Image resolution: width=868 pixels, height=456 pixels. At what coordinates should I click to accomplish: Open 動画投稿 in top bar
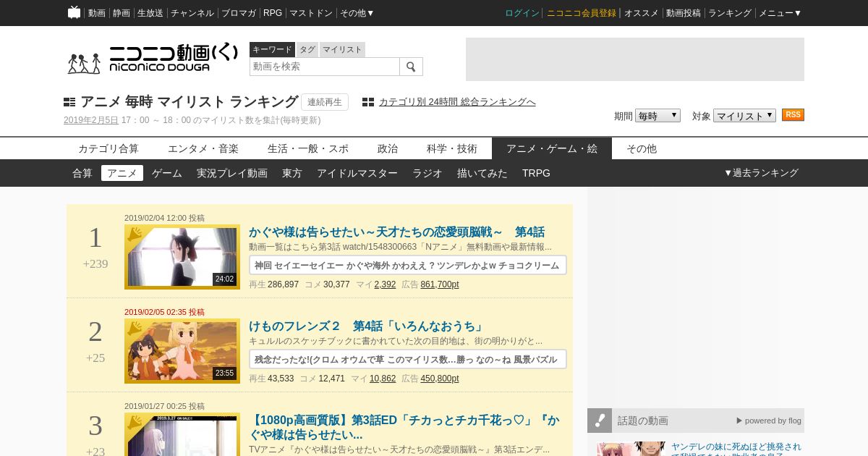(x=684, y=13)
